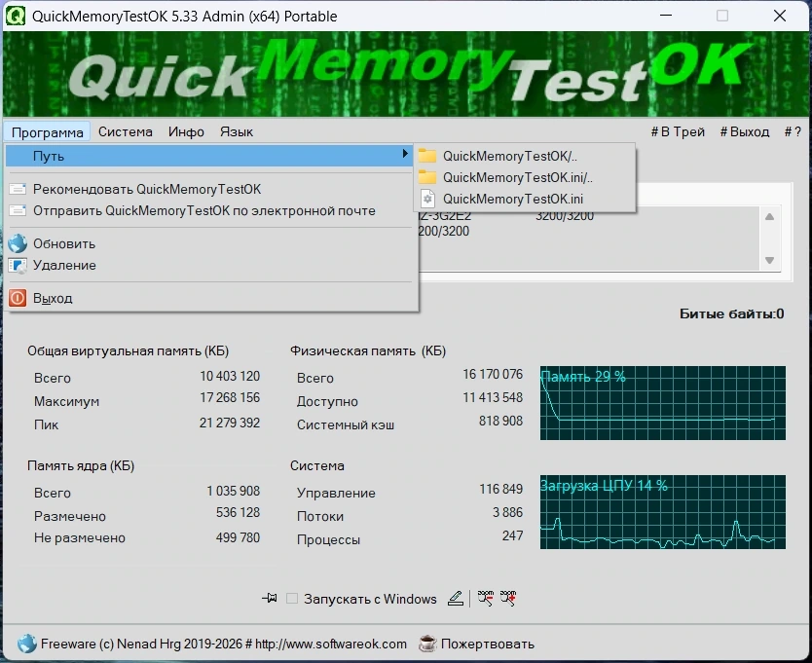
Task: Select the Путь menu item
Action: pos(209,156)
